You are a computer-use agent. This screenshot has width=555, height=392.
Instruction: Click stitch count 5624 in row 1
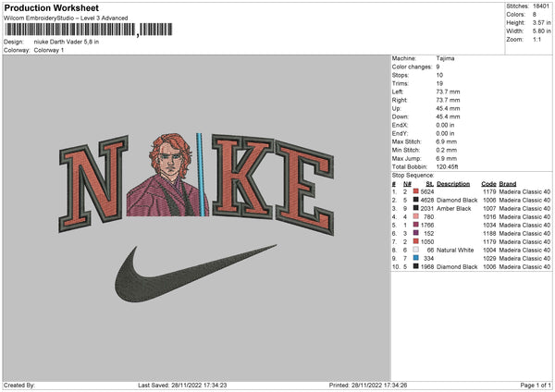(427, 191)
